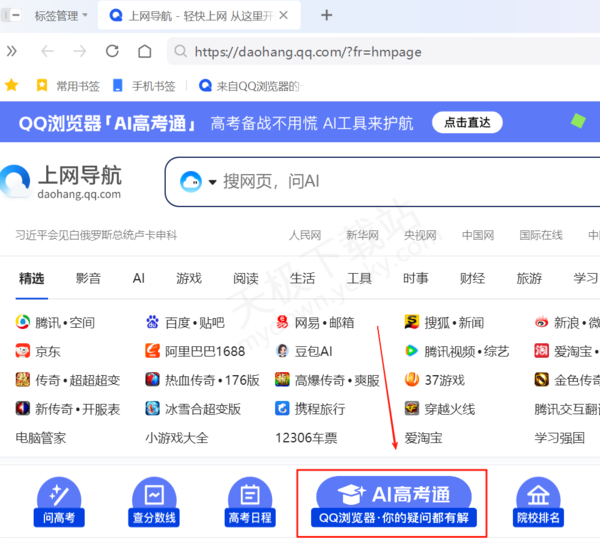Go to the browser home page icon
The image size is (600, 545).
pyautogui.click(x=145, y=51)
